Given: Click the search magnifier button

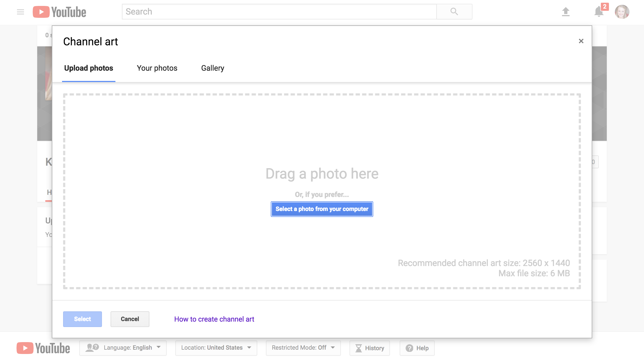Looking at the screenshot, I should [x=454, y=12].
